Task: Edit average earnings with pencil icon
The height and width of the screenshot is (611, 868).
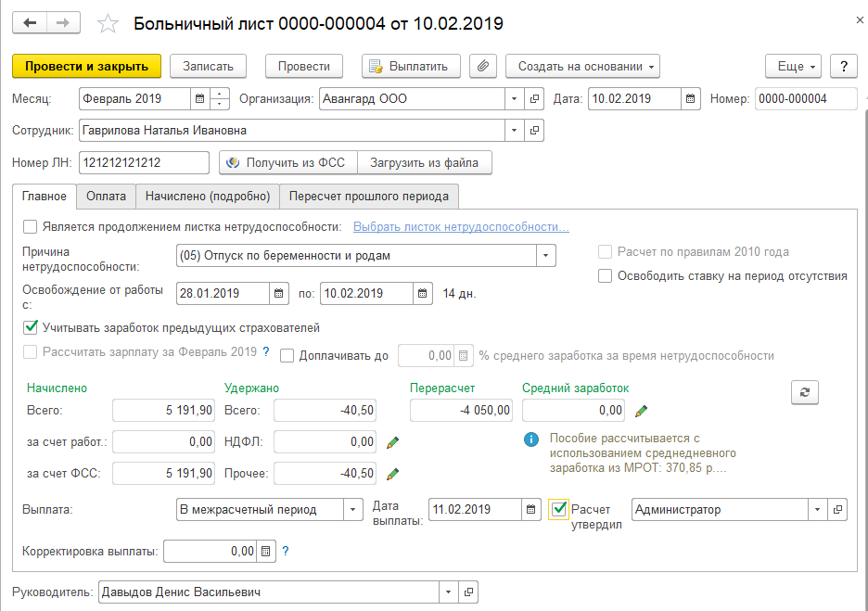Action: pos(641,410)
